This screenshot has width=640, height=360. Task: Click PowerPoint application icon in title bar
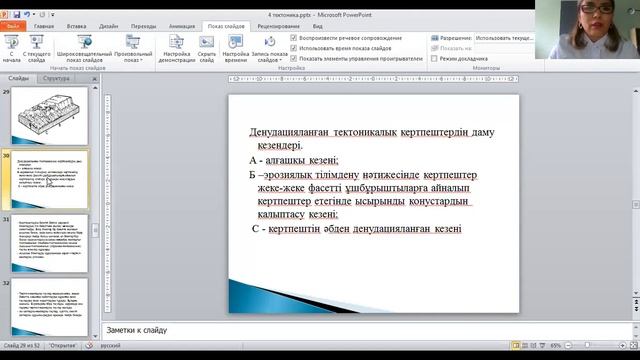coord(4,15)
